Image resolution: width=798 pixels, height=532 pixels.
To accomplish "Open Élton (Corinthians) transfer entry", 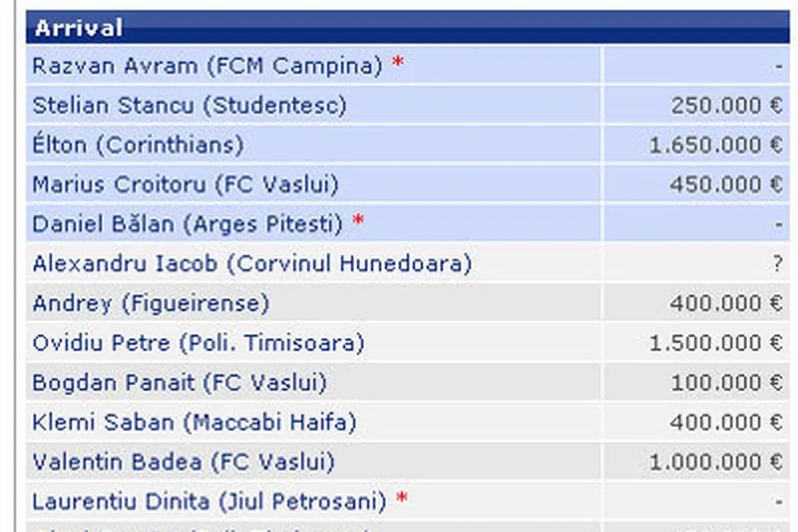I will (138, 145).
